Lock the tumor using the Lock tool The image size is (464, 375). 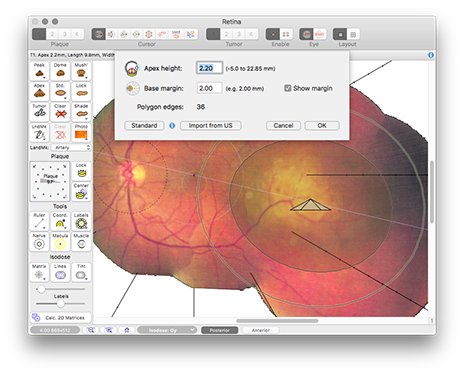(x=81, y=91)
